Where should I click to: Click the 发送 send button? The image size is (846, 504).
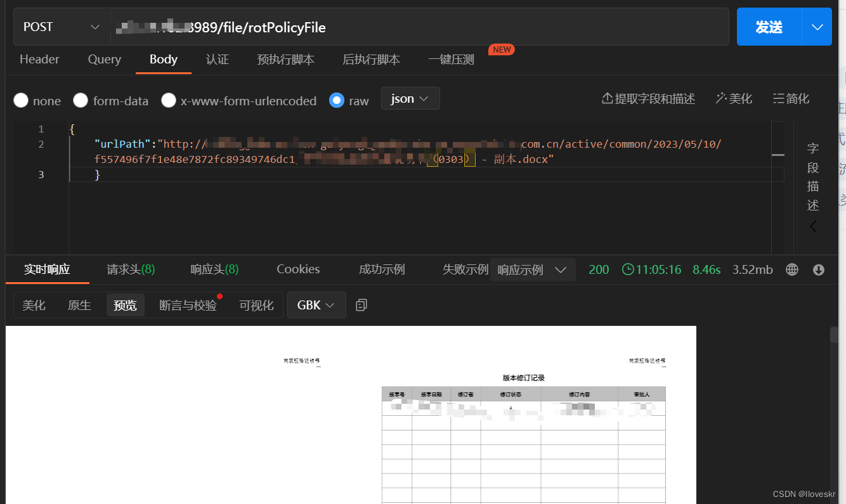pyautogui.click(x=769, y=26)
